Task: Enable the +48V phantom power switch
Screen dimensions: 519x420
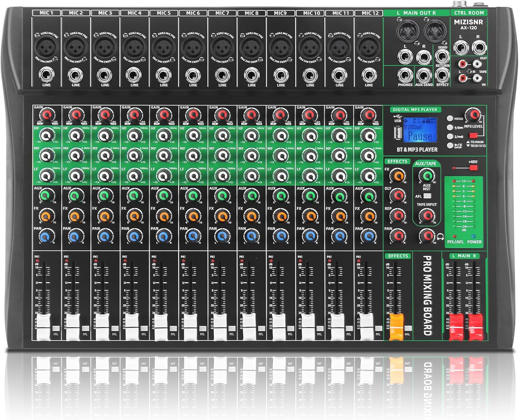Action: 473,167
